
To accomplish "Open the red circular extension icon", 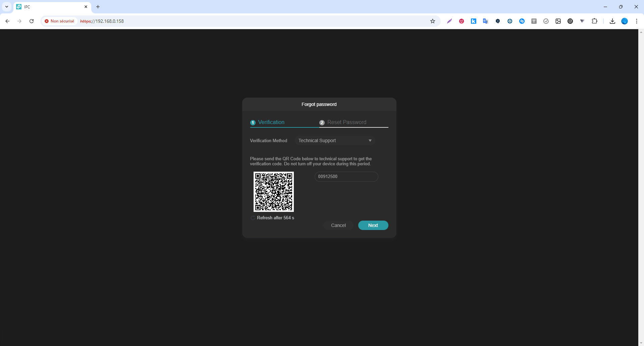I will click(462, 21).
